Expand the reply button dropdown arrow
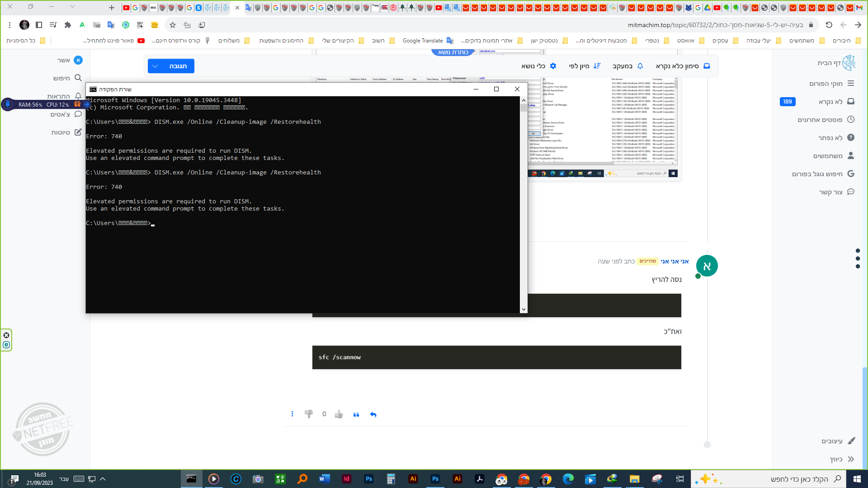Viewport: 868px width, 488px height. click(155, 66)
